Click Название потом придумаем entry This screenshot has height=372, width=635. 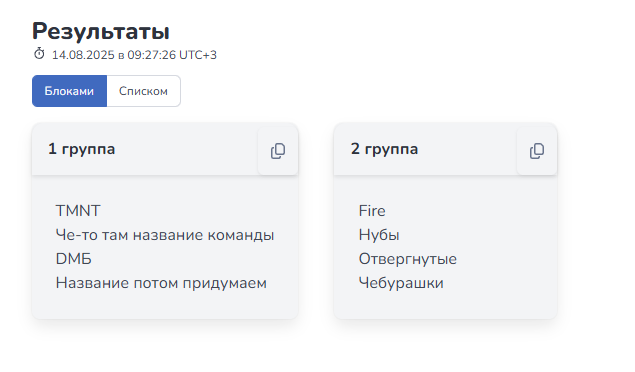click(161, 283)
